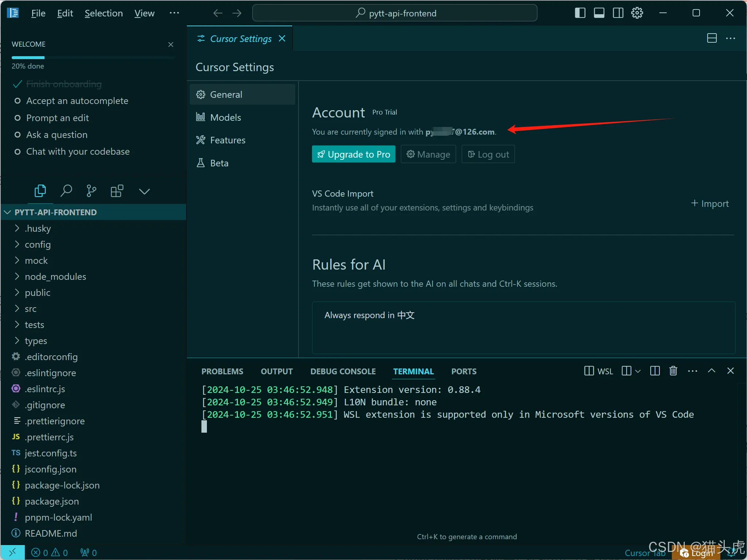
Task: Toggle the primary sidebar visibility
Action: 580,13
